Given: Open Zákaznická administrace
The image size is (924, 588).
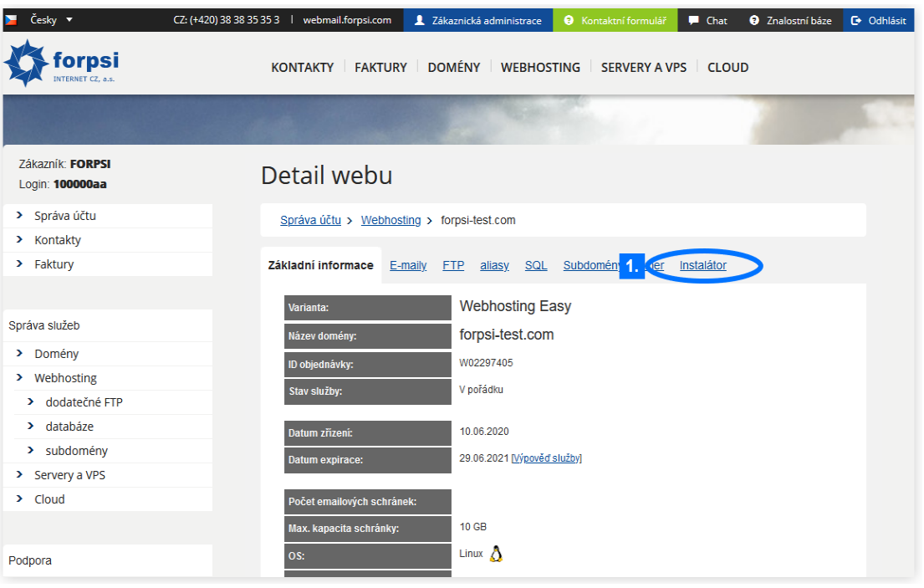Looking at the screenshot, I should [x=478, y=21].
